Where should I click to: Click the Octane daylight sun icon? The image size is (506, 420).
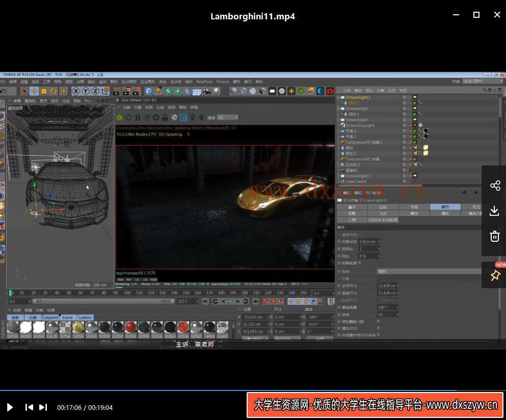tap(291, 91)
